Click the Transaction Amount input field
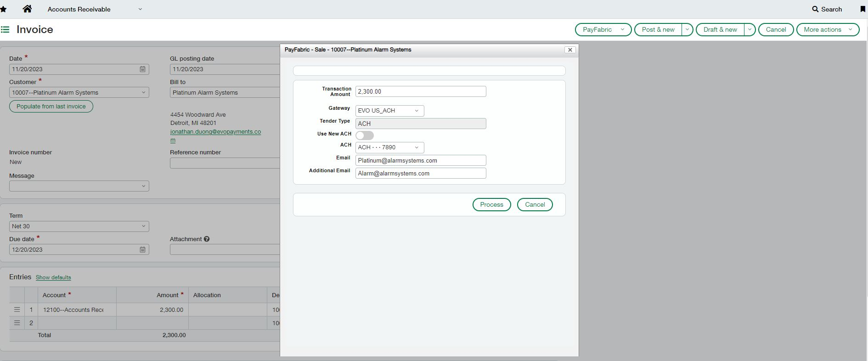 pyautogui.click(x=420, y=91)
